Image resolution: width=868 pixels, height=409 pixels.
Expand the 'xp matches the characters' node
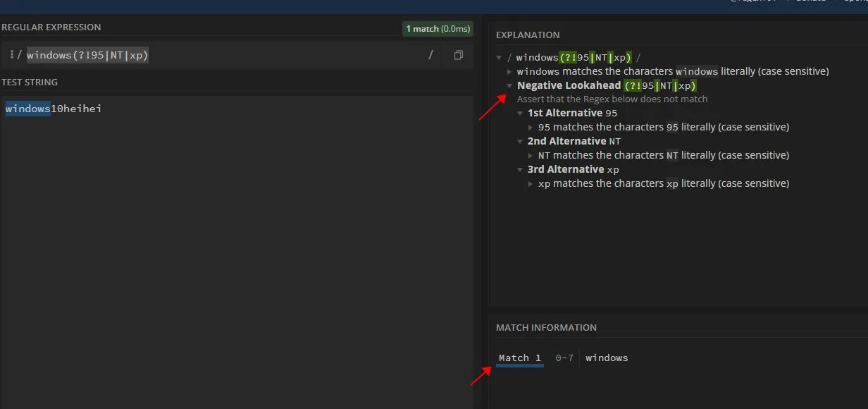click(x=531, y=183)
